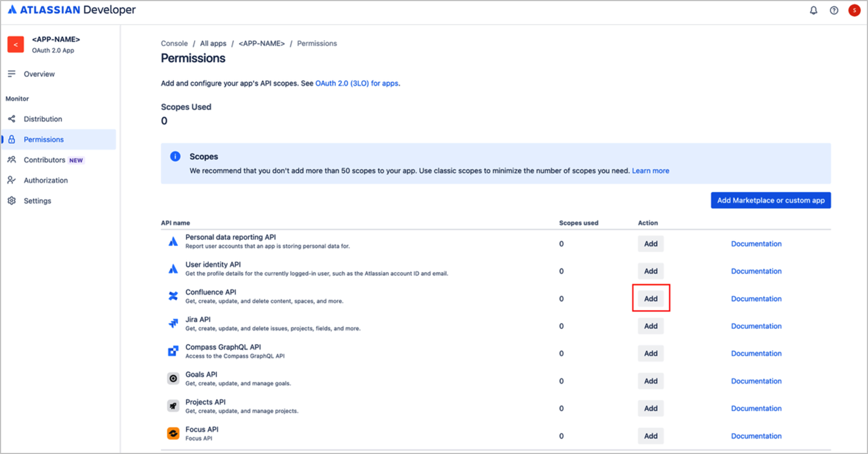868x454 pixels.
Task: Click the Scopes info circle icon
Action: point(176,157)
